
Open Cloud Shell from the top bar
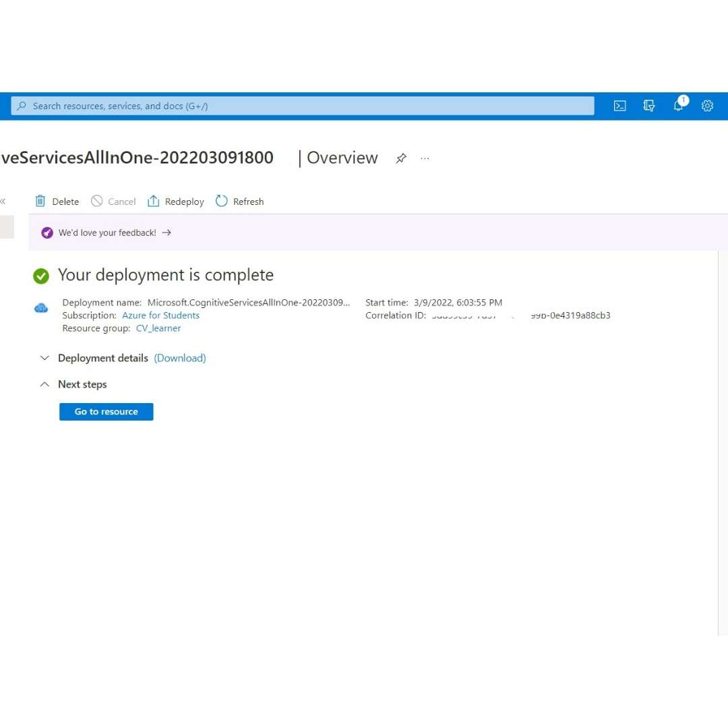[x=619, y=106]
